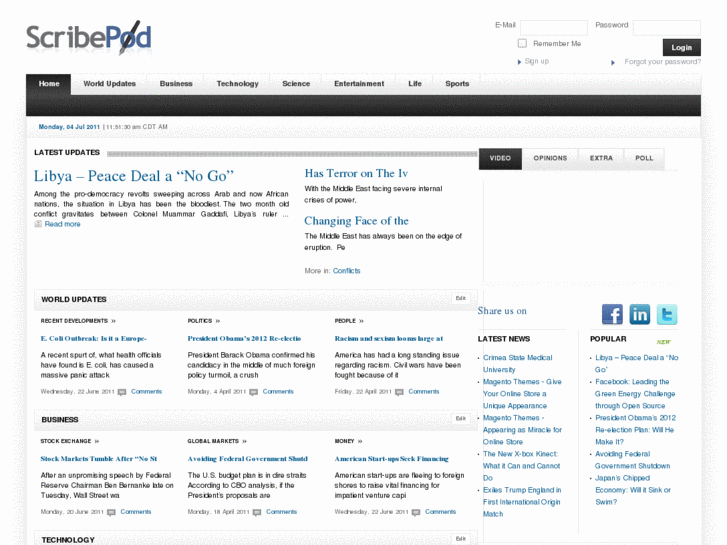Switch to the Poll tab
Screen dimensions: 727x545
644,159
